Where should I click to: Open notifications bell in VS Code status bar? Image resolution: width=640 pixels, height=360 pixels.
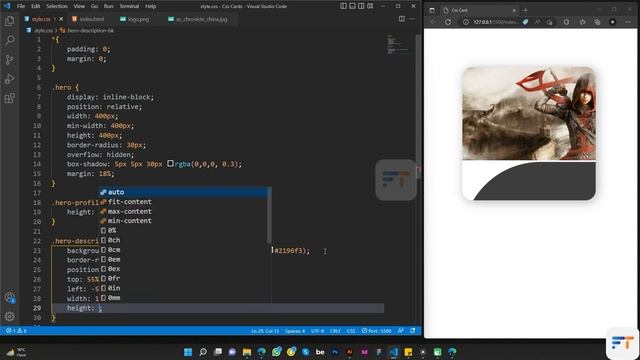[413, 331]
